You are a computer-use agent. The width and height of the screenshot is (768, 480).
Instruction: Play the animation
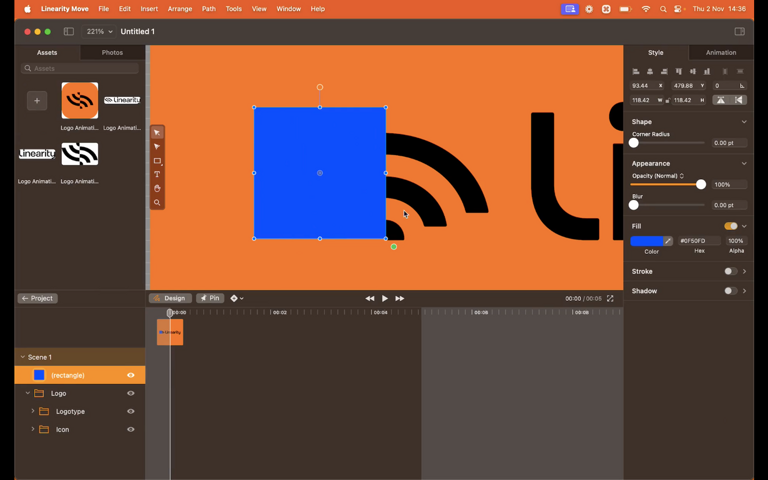(x=384, y=298)
